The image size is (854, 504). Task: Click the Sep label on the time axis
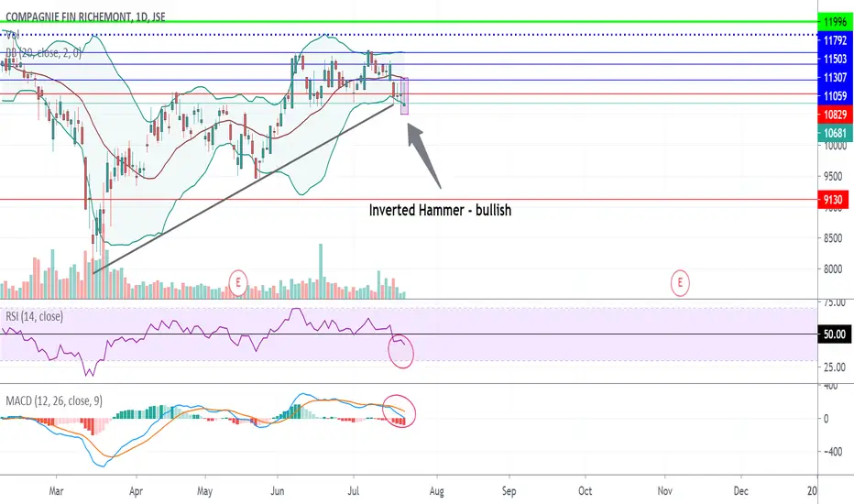click(x=509, y=491)
